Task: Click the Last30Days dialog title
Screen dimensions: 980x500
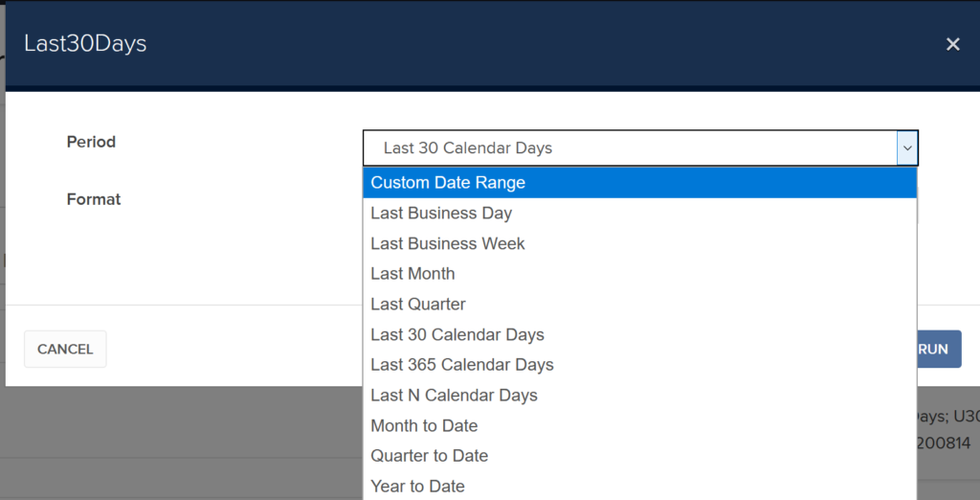Action: tap(85, 44)
